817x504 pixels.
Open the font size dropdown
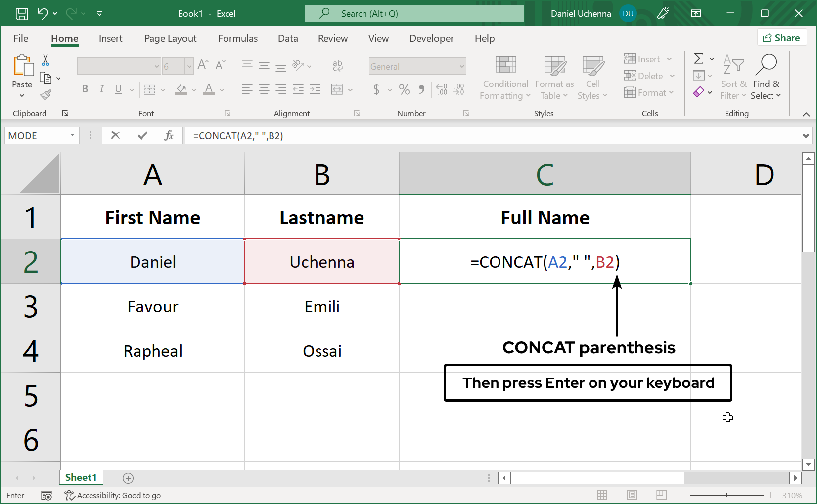pos(188,66)
